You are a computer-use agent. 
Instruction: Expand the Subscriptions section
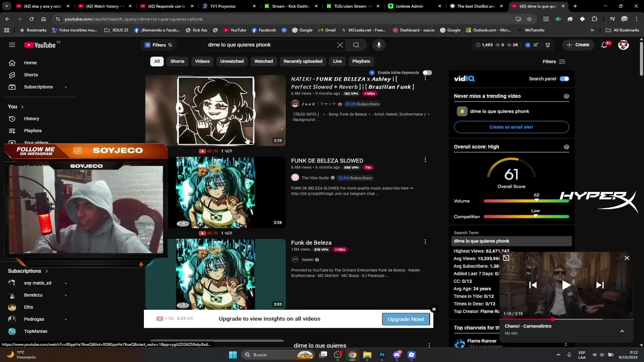coord(28,271)
